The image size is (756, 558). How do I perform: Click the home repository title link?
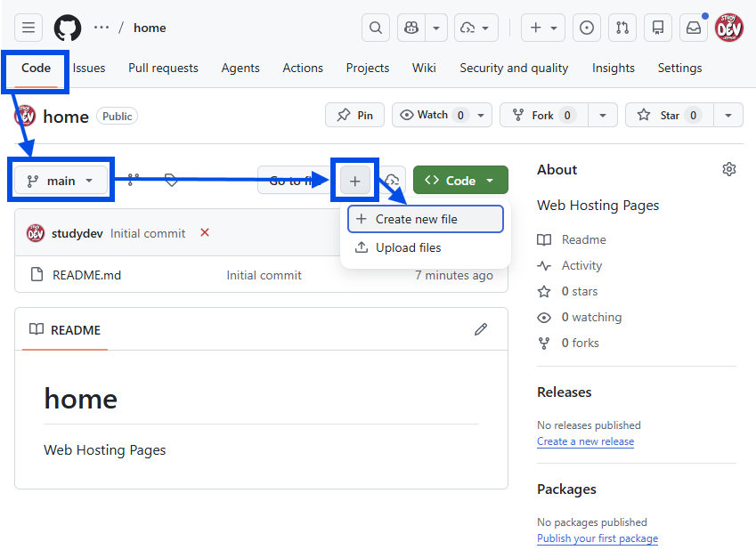point(66,117)
